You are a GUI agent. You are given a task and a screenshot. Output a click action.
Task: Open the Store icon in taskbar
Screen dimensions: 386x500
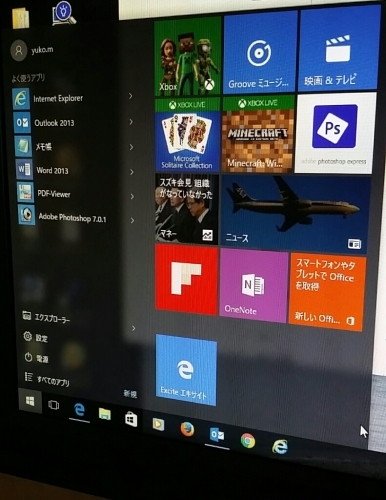pyautogui.click(x=131, y=420)
